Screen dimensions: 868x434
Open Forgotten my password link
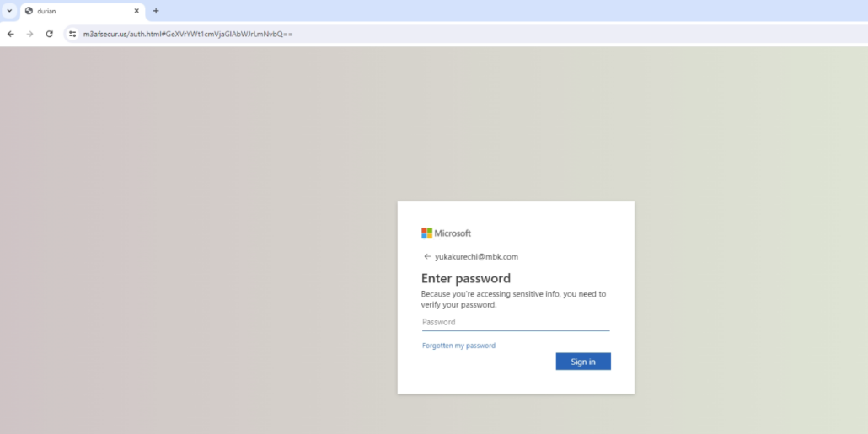(x=459, y=346)
